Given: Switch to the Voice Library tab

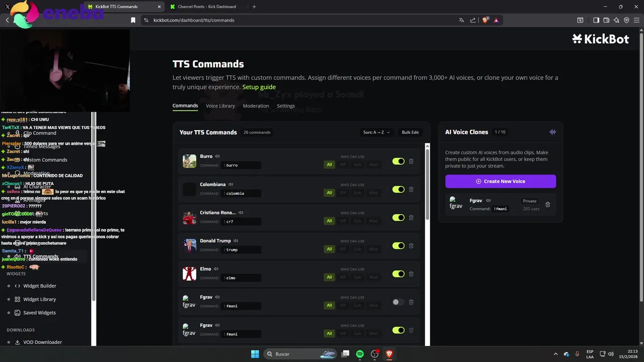Looking at the screenshot, I should pyautogui.click(x=220, y=106).
